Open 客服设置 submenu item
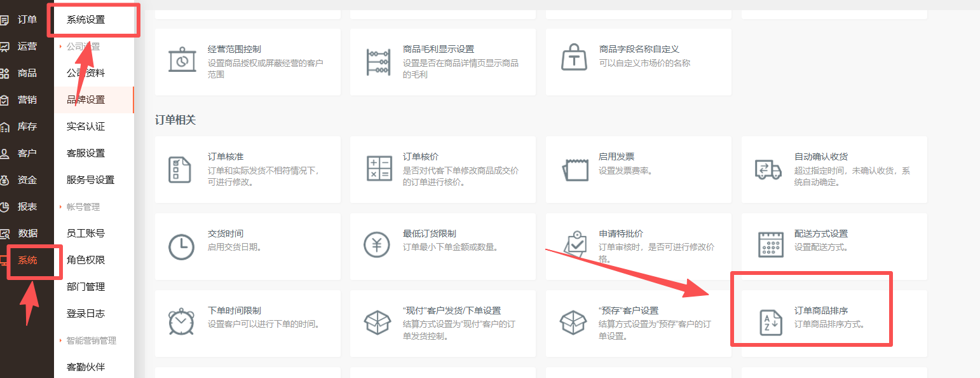980x378 pixels. (86, 153)
